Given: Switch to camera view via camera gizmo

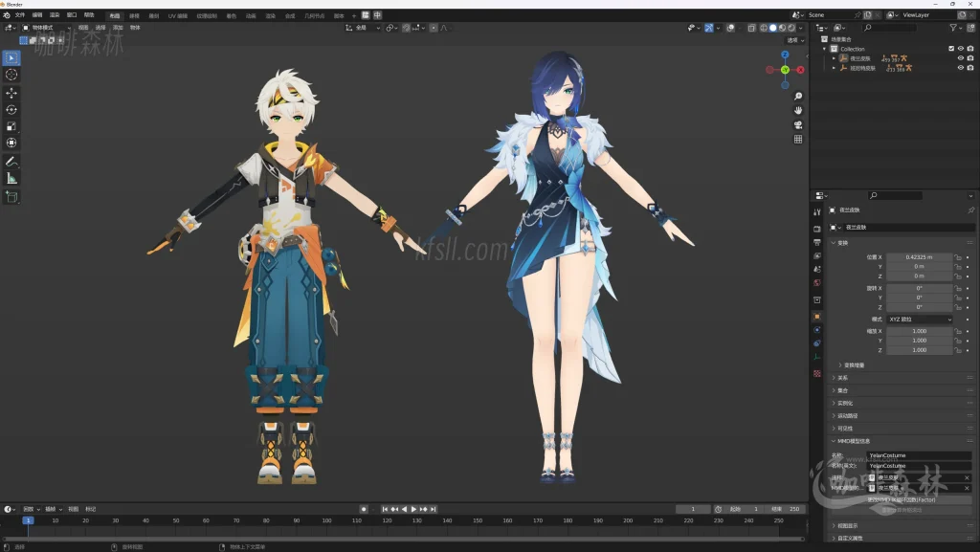Looking at the screenshot, I should click(798, 125).
